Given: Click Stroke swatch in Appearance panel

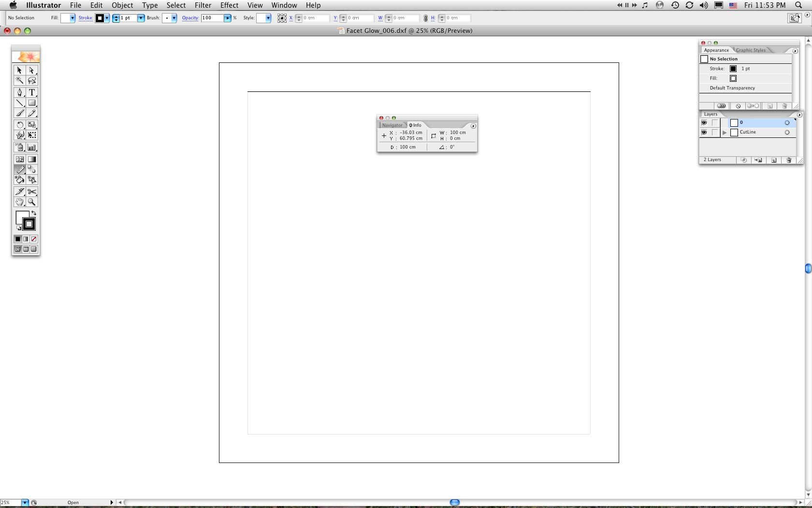Looking at the screenshot, I should [733, 69].
